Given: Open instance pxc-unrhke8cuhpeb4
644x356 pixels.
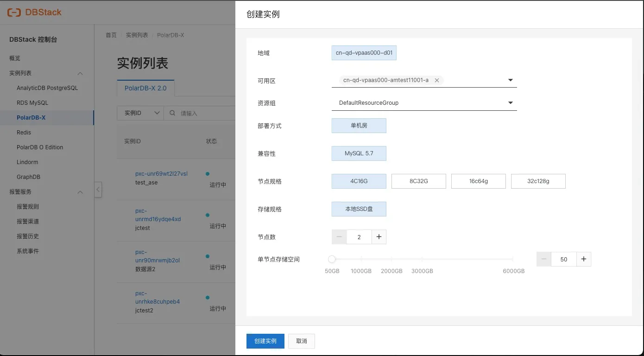Looking at the screenshot, I should (x=158, y=298).
